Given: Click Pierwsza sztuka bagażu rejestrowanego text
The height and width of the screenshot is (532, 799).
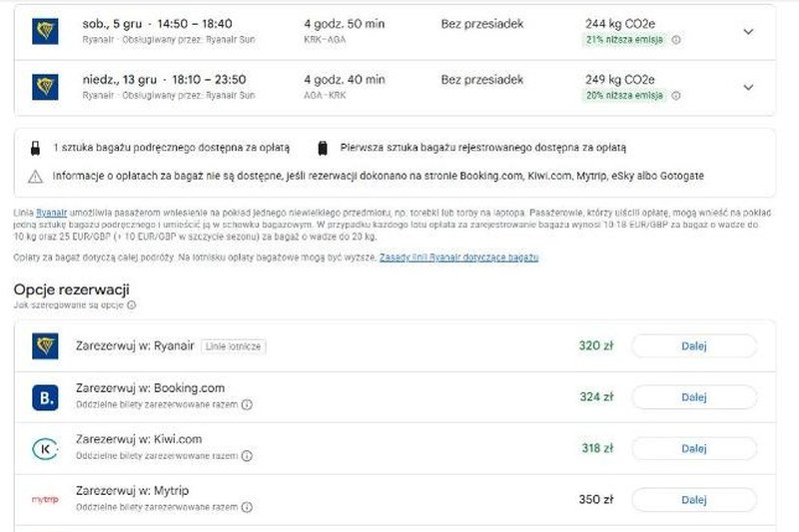Looking at the screenshot, I should click(x=483, y=148).
